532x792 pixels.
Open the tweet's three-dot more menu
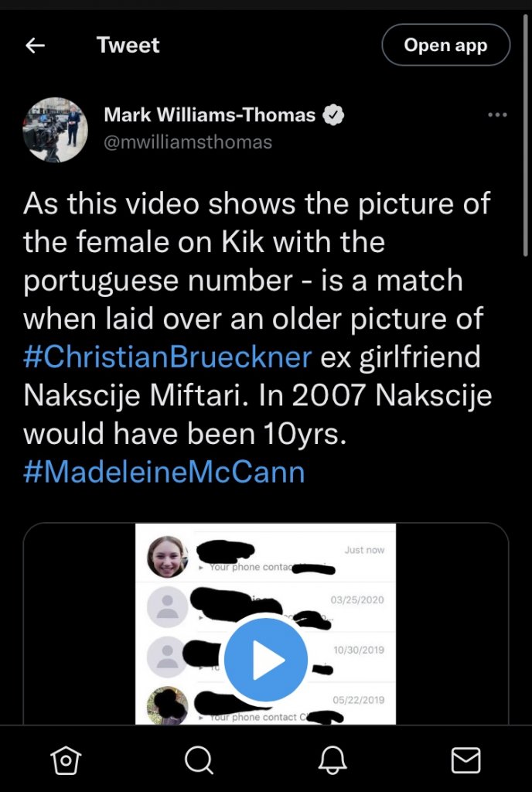click(498, 115)
